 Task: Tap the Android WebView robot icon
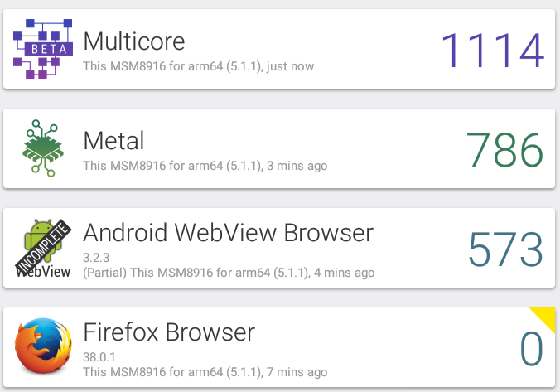[43, 248]
